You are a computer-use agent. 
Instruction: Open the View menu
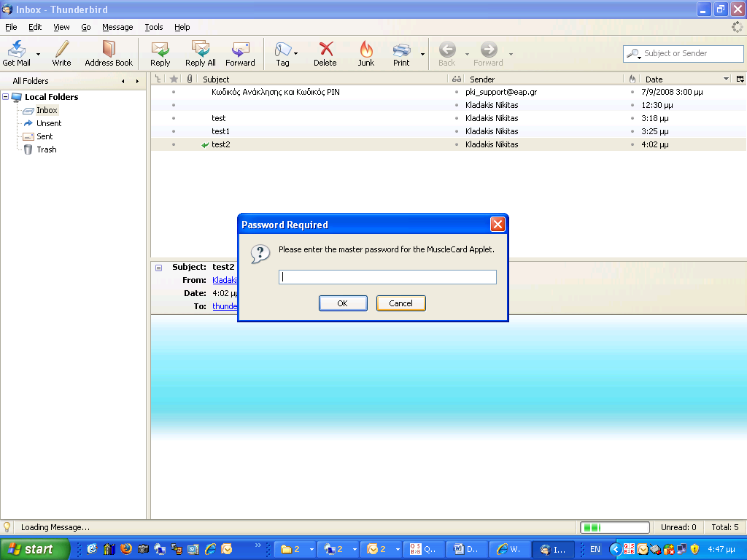point(61,27)
